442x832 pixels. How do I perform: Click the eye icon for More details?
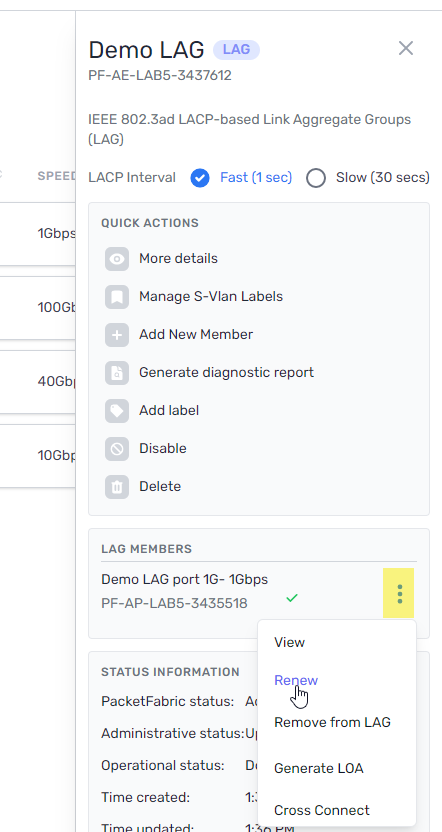(117, 259)
